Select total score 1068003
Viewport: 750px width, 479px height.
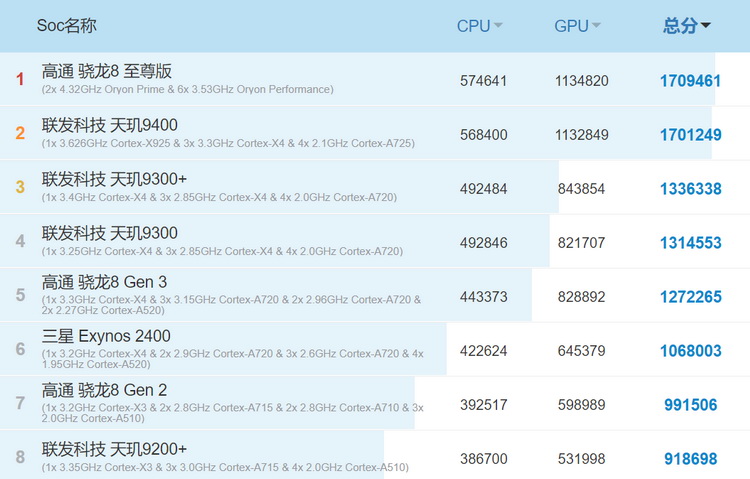pos(691,351)
